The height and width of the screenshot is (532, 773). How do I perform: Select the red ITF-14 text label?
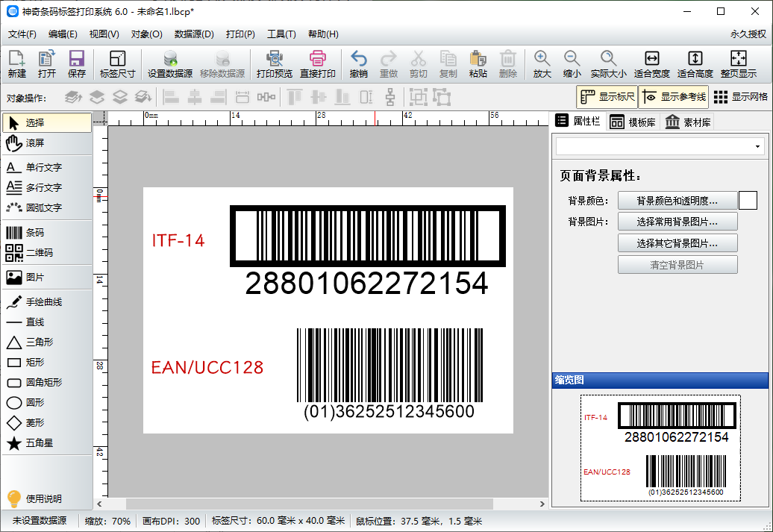coord(178,240)
